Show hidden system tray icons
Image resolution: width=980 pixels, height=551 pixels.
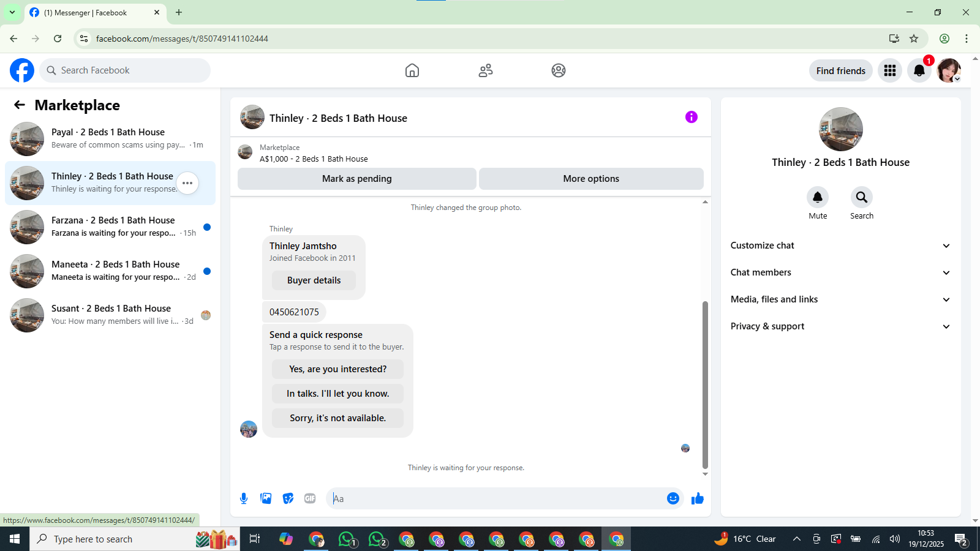coord(797,539)
